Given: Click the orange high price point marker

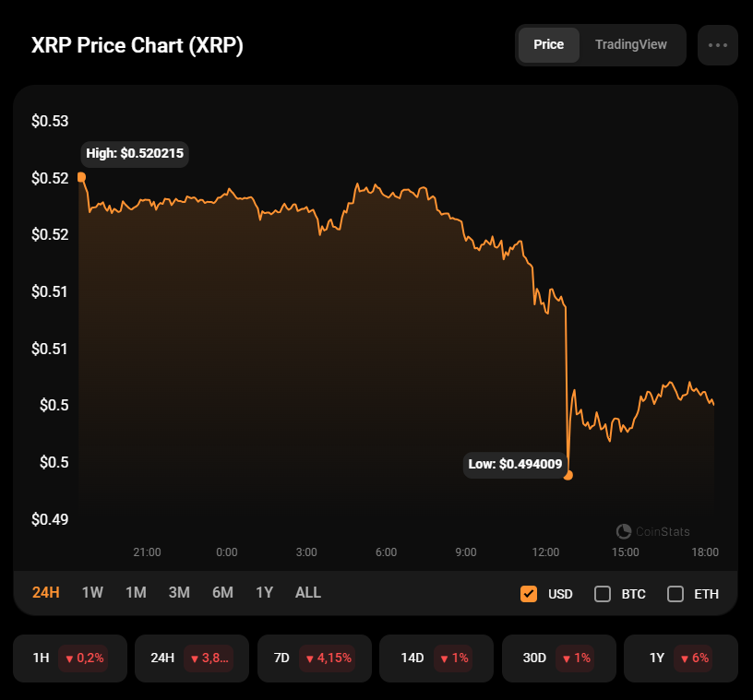Looking at the screenshot, I should [x=81, y=177].
